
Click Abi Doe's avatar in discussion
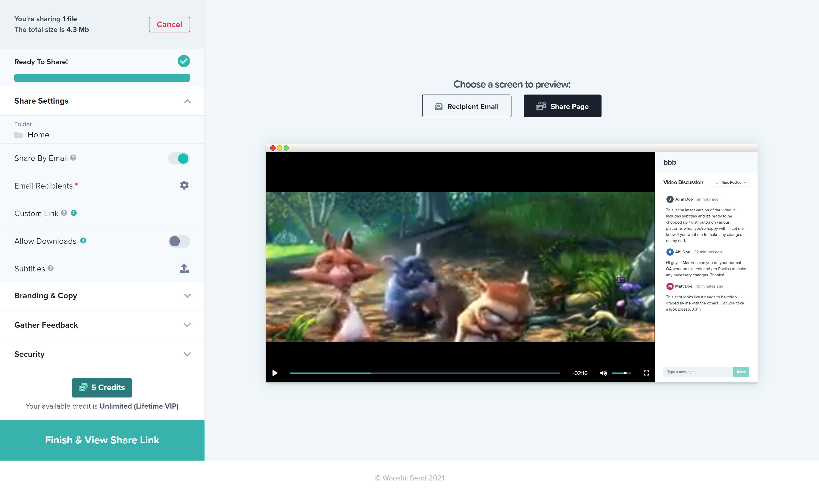(x=670, y=252)
